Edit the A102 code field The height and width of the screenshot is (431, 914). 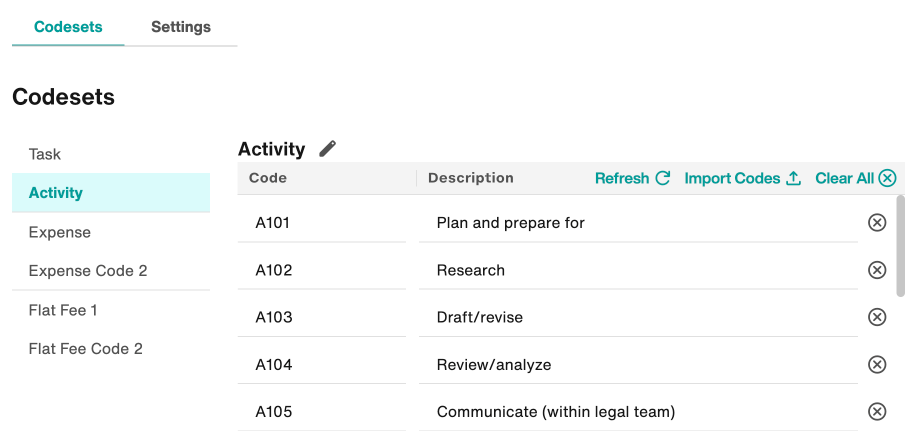click(x=322, y=270)
